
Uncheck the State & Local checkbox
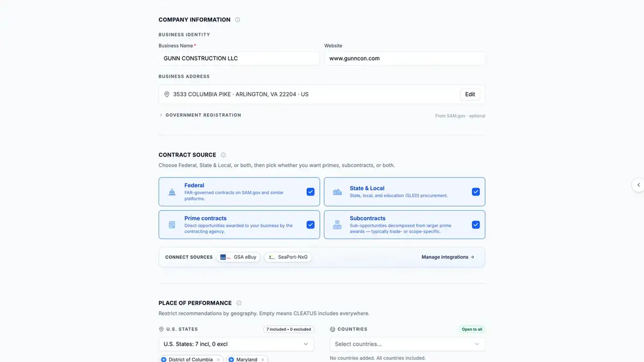coord(475,192)
